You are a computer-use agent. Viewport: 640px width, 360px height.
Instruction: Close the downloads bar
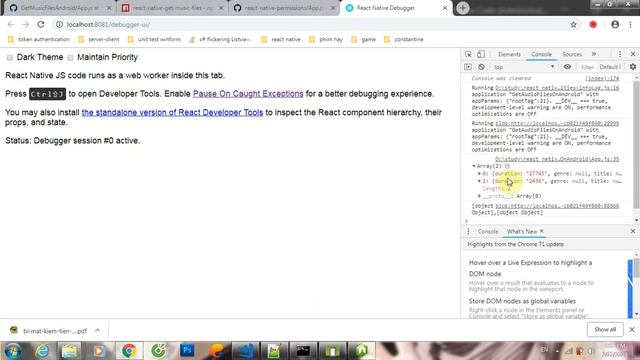632,329
